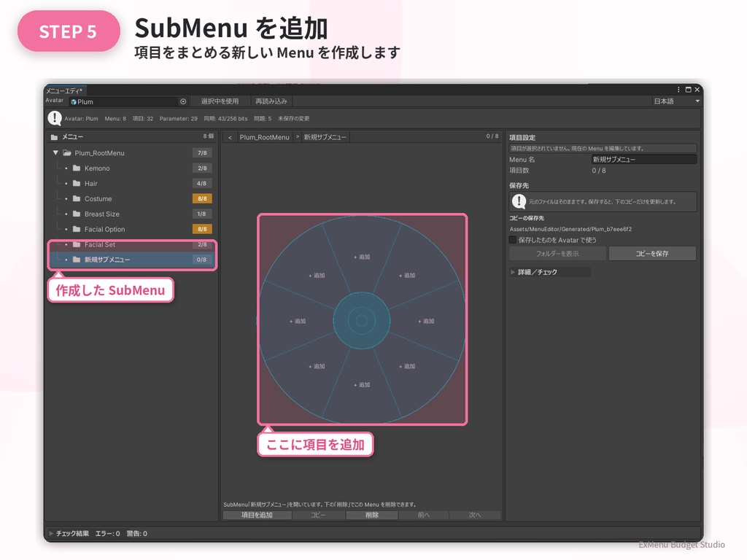Click the Breast Size folder icon
Viewport: 747px width, 560px height.
(x=76, y=214)
